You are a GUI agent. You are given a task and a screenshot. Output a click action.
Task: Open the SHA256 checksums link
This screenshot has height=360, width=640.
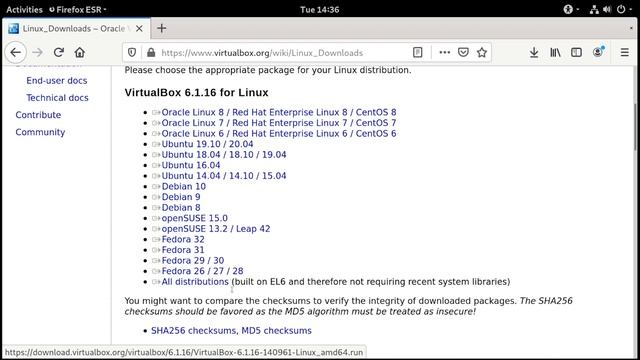coord(193,331)
